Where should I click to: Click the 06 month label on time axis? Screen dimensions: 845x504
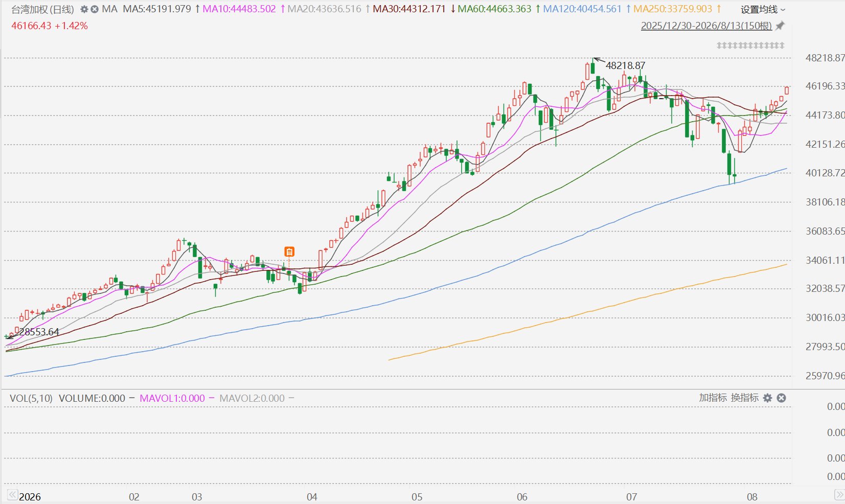[x=522, y=497]
